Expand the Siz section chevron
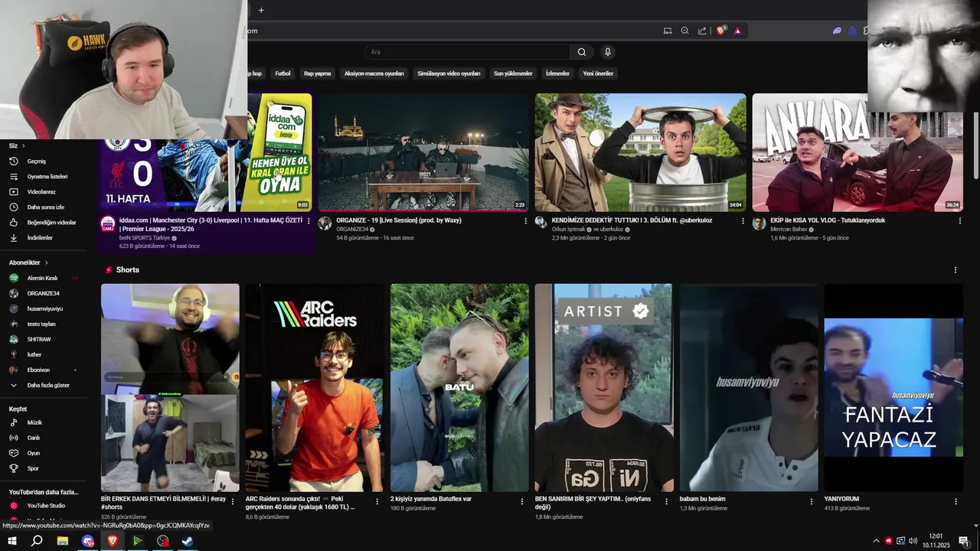Viewport: 980px width, 551px height. pyautogui.click(x=23, y=145)
